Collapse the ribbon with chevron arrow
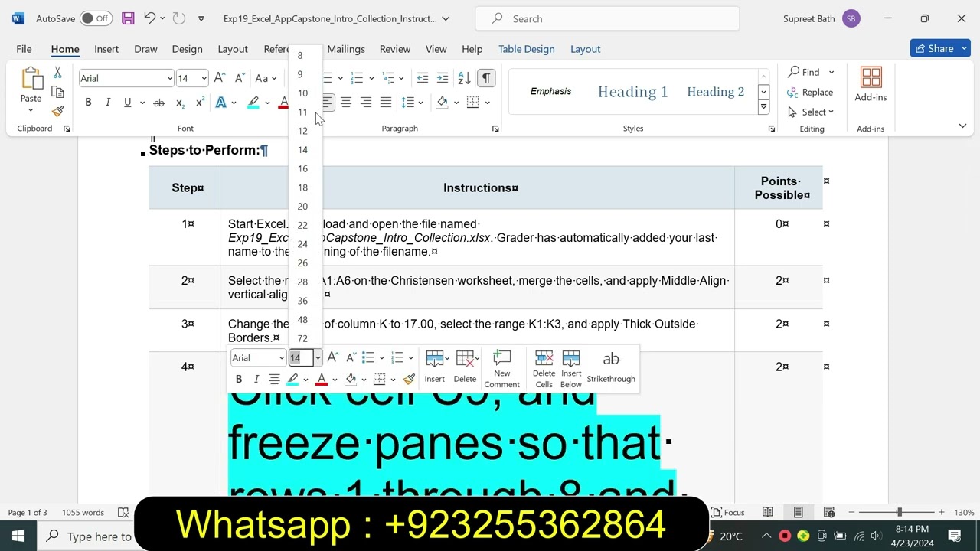 click(962, 126)
